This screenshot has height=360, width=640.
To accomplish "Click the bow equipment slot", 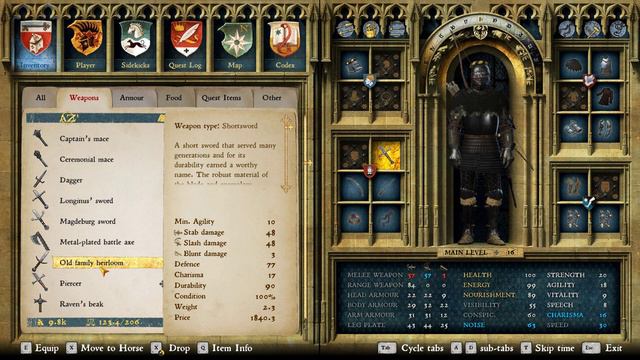I will click(x=354, y=187).
